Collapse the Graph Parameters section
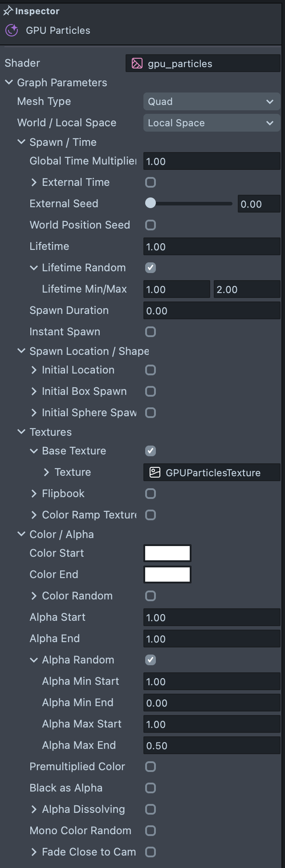The width and height of the screenshot is (285, 868). click(x=9, y=83)
